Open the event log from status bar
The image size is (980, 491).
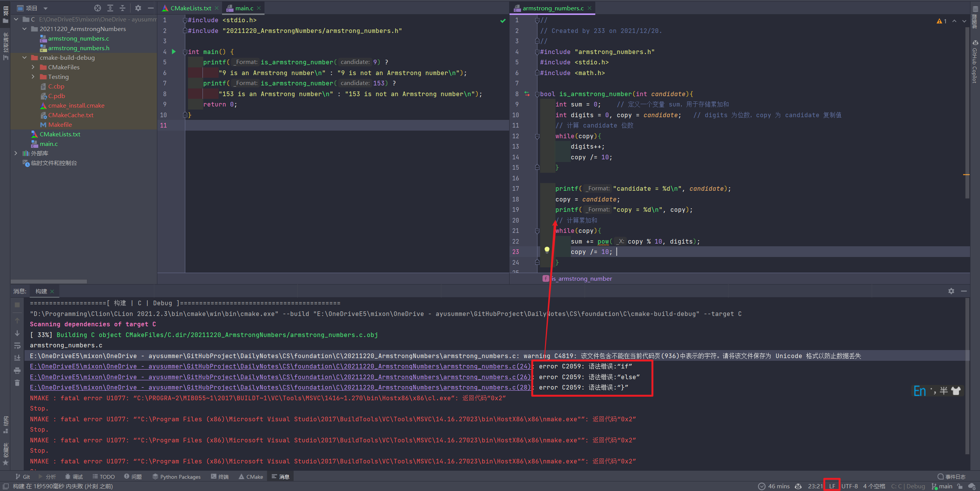pos(952,477)
